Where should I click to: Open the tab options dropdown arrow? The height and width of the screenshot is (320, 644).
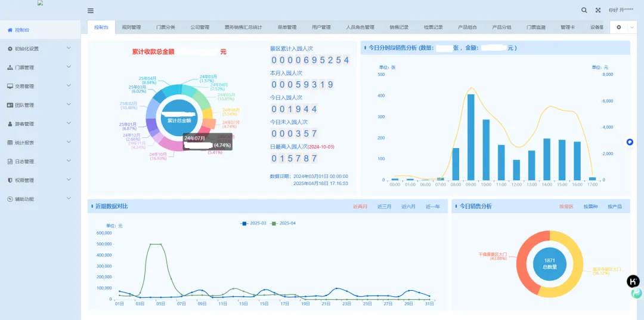(x=632, y=27)
